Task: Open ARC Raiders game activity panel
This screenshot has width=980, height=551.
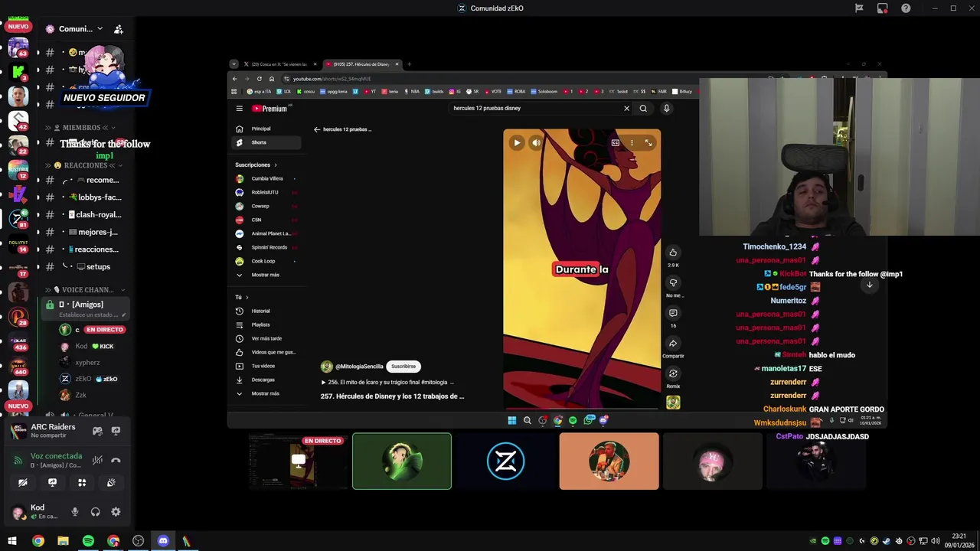Action: click(53, 431)
